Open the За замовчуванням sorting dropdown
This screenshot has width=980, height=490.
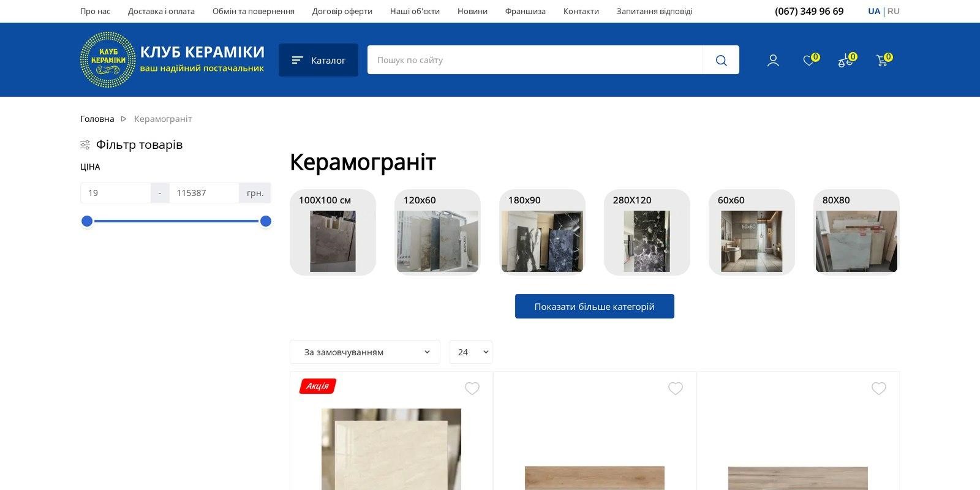point(365,352)
